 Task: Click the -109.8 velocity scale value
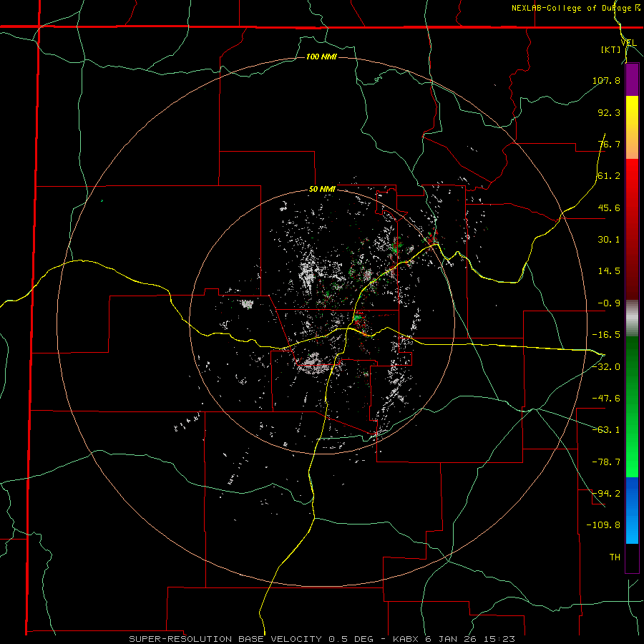point(603,525)
